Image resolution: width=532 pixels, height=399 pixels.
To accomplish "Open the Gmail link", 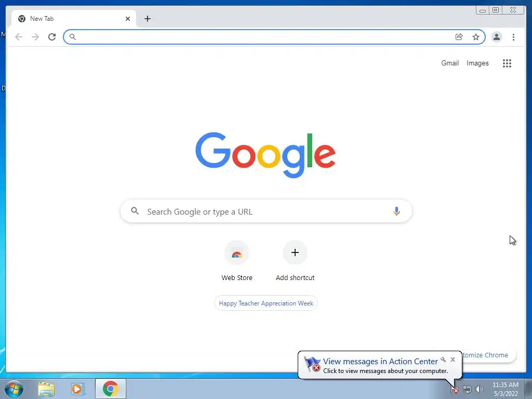I will [x=450, y=63].
